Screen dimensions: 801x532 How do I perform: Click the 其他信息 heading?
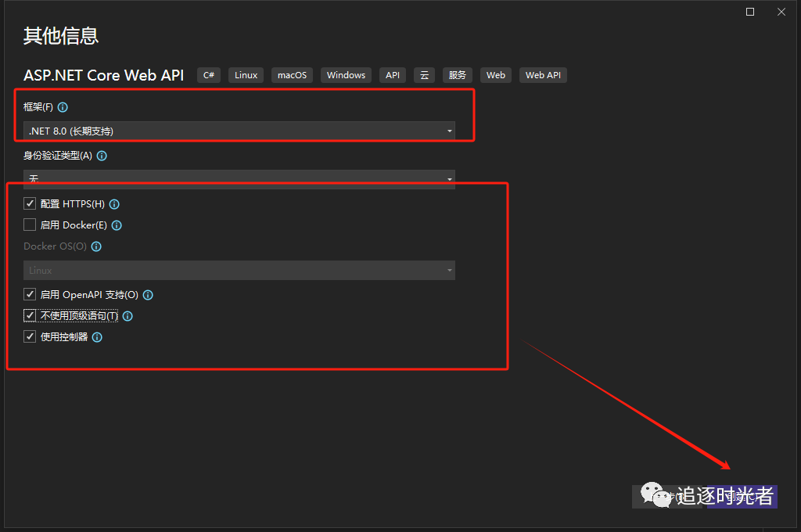click(x=61, y=36)
